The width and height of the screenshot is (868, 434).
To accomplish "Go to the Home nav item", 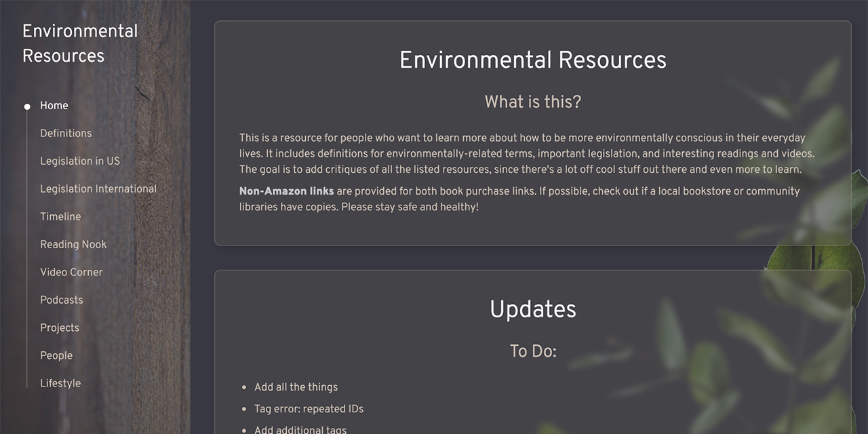I will click(x=54, y=106).
